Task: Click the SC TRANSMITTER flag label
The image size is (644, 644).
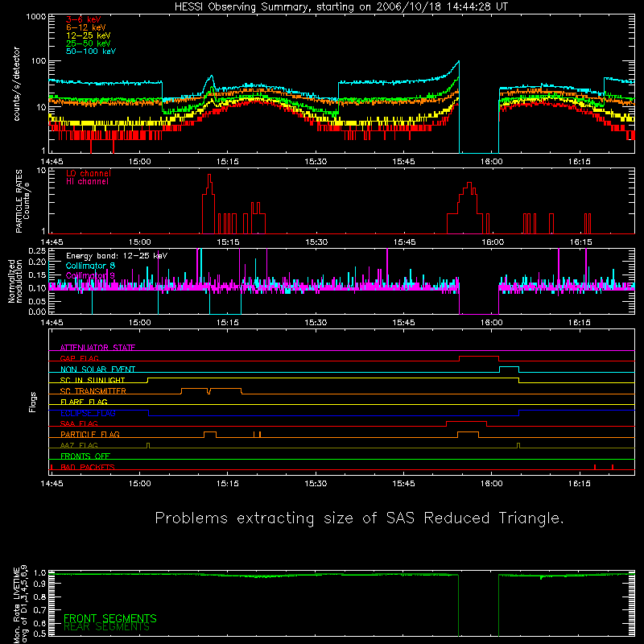Action: point(93,391)
